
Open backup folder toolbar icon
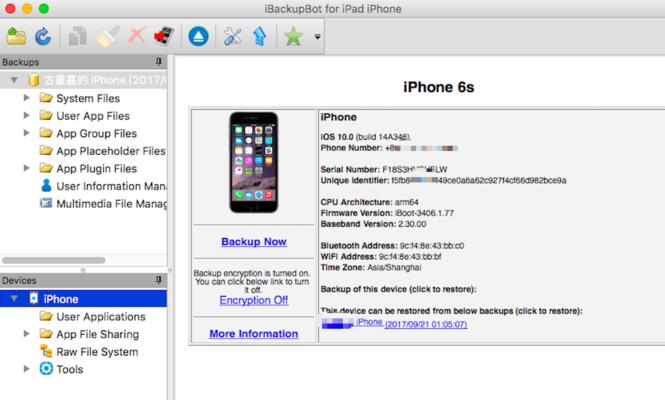tap(17, 36)
